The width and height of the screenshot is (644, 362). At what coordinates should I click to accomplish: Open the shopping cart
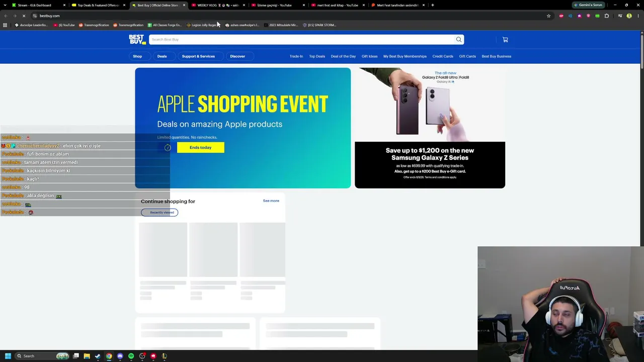tap(505, 40)
